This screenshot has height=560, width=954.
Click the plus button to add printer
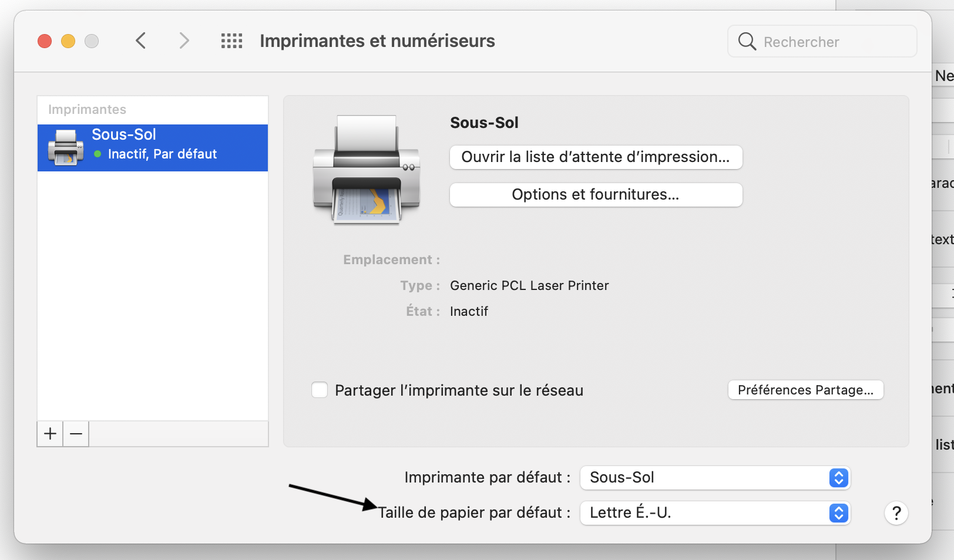[x=51, y=434]
